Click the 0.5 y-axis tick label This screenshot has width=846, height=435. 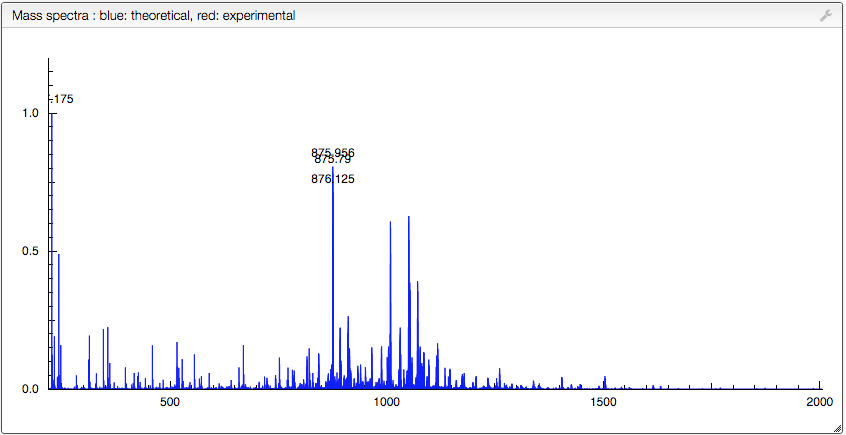click(32, 251)
